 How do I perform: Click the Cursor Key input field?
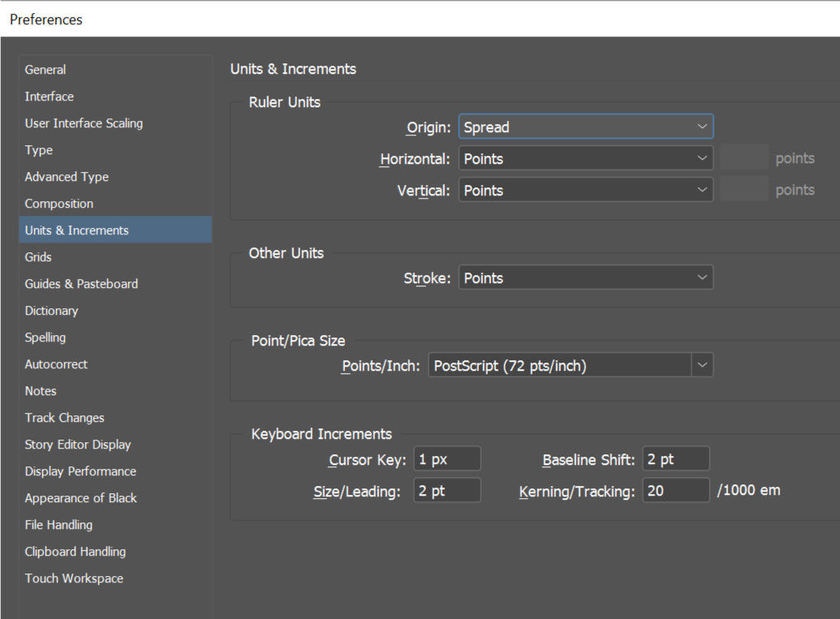click(446, 460)
